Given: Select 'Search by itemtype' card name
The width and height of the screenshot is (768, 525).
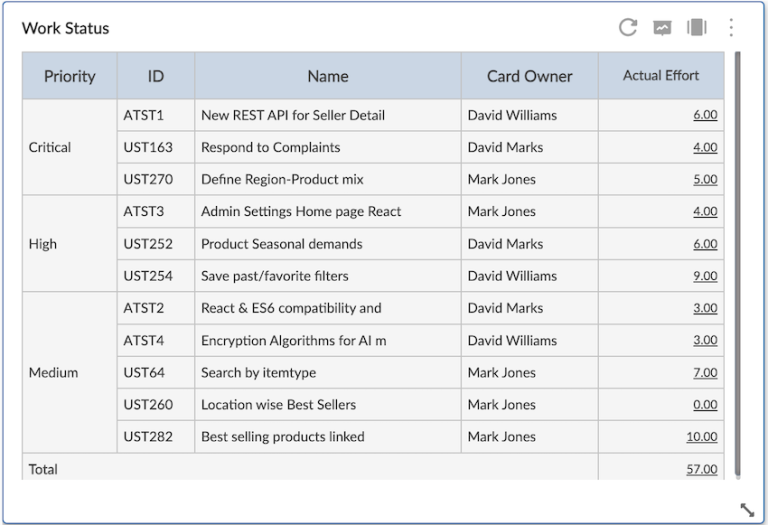Looking at the screenshot, I should pos(259,372).
